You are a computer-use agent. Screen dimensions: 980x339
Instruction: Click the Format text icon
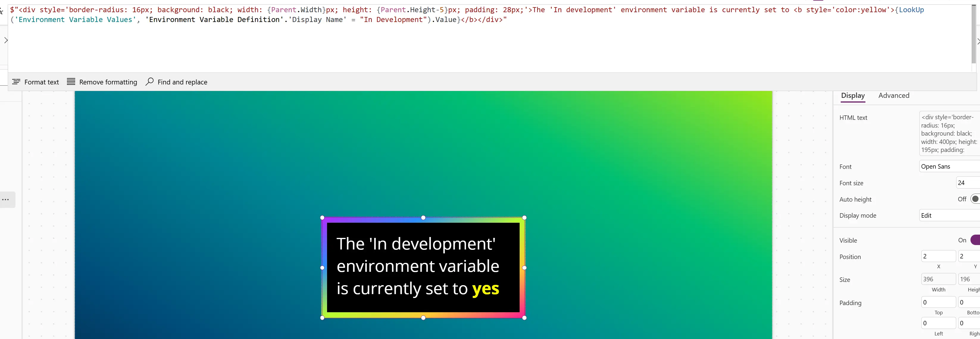coord(16,82)
